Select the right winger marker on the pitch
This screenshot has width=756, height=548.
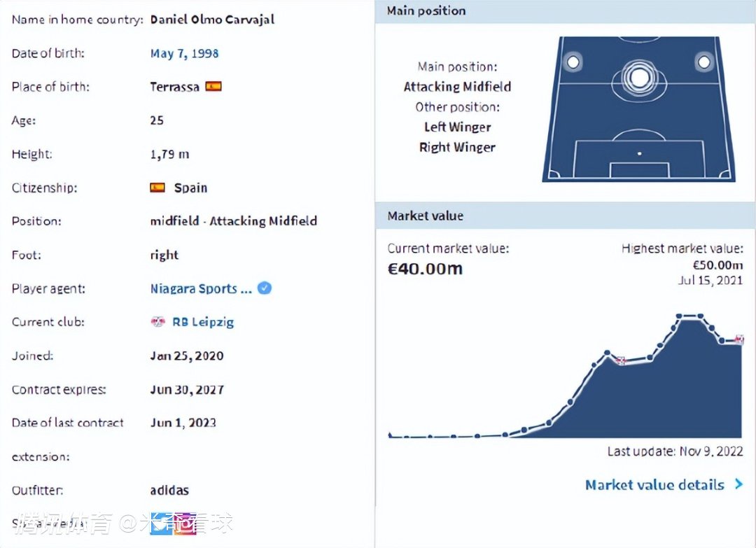[703, 62]
